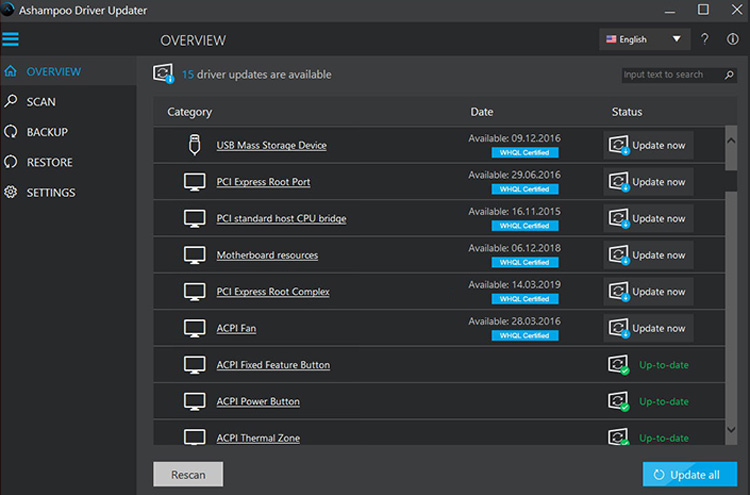Open the PCI Express Root Port link

pos(264,182)
